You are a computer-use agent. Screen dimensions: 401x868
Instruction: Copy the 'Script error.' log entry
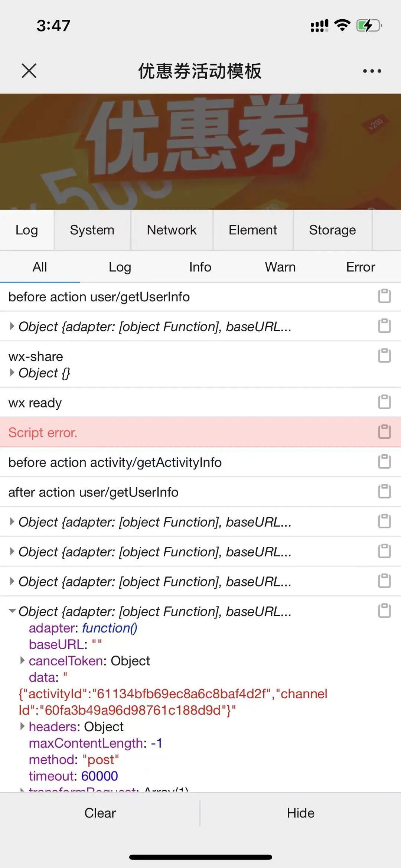[384, 432]
